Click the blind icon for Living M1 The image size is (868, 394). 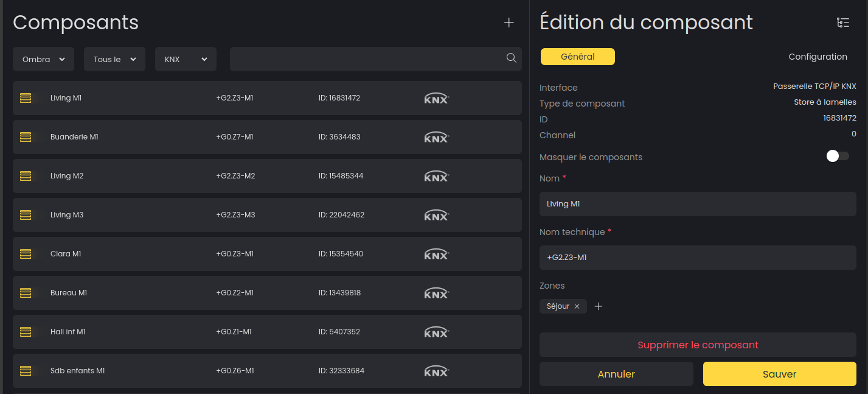[x=26, y=98]
